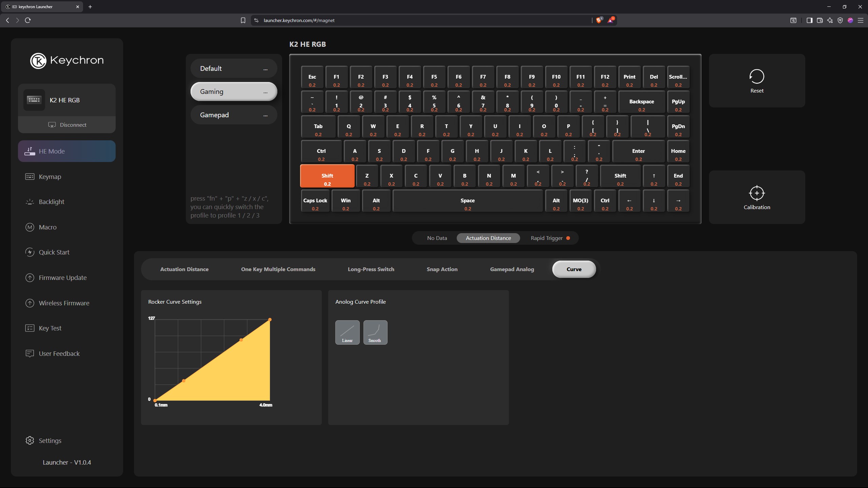
Task: Open Settings via the gear icon
Action: click(x=30, y=440)
